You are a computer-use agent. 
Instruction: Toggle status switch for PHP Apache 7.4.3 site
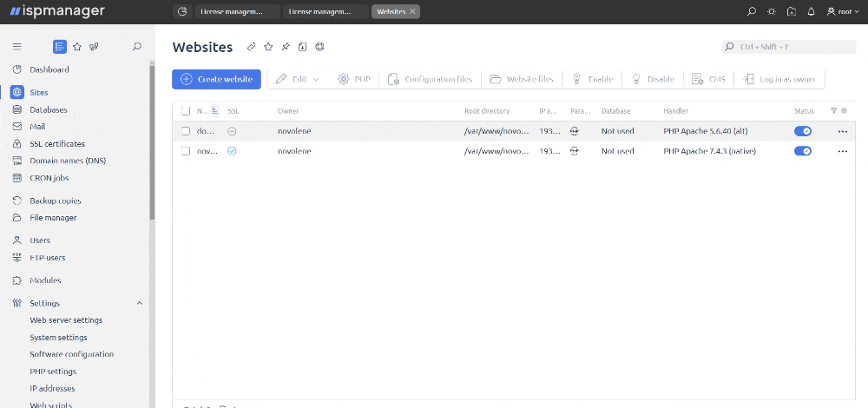click(803, 150)
